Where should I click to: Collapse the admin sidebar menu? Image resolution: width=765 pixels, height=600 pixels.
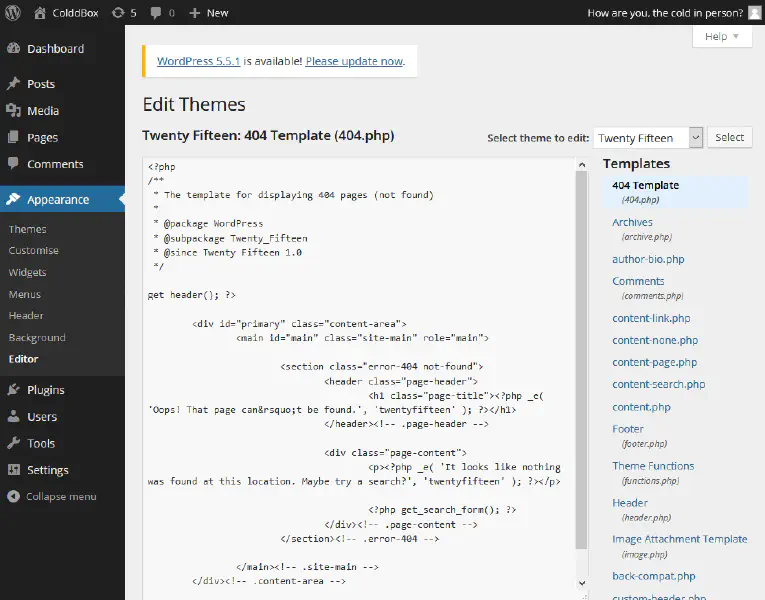tap(52, 497)
